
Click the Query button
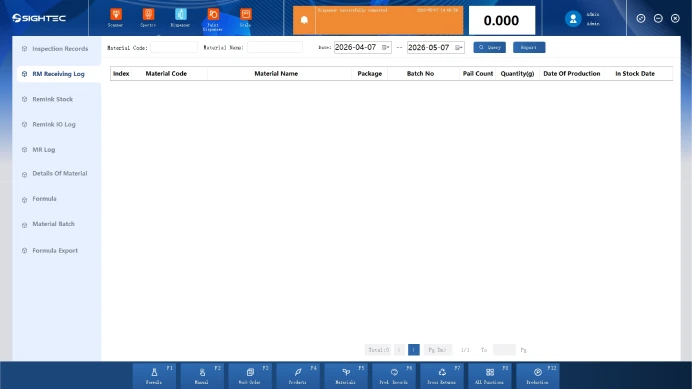489,47
